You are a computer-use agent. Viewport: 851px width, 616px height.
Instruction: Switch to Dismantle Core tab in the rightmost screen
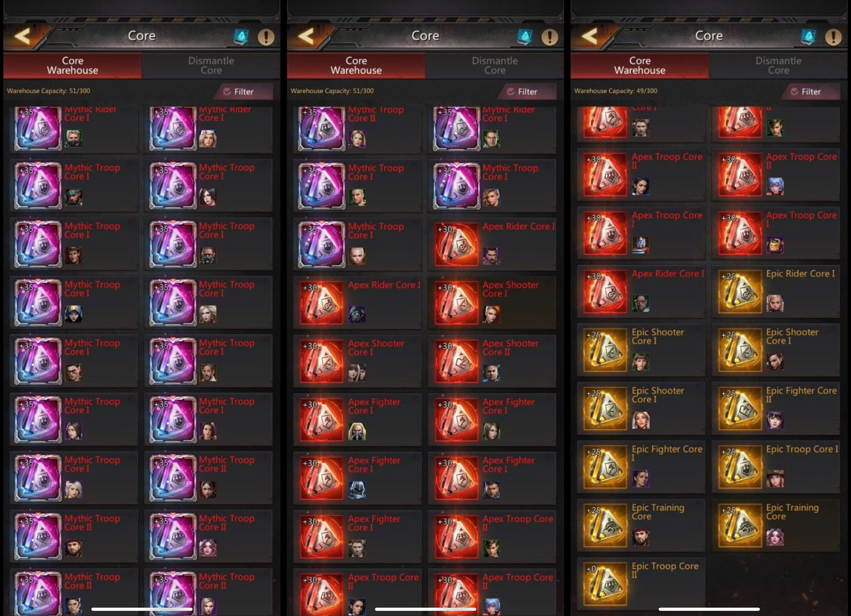(778, 65)
